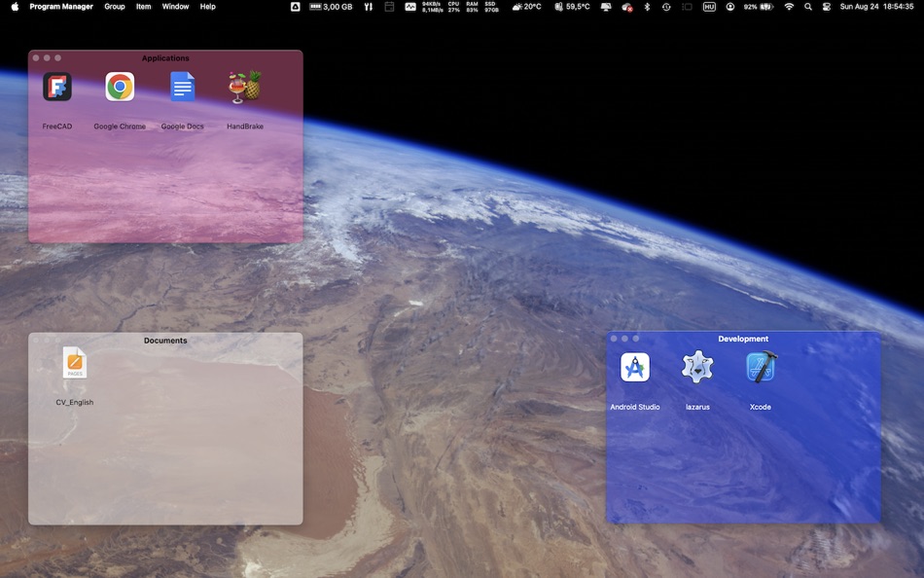Select the HandBrake pineapple icon
Viewport: 924px width, 578px height.
245,87
